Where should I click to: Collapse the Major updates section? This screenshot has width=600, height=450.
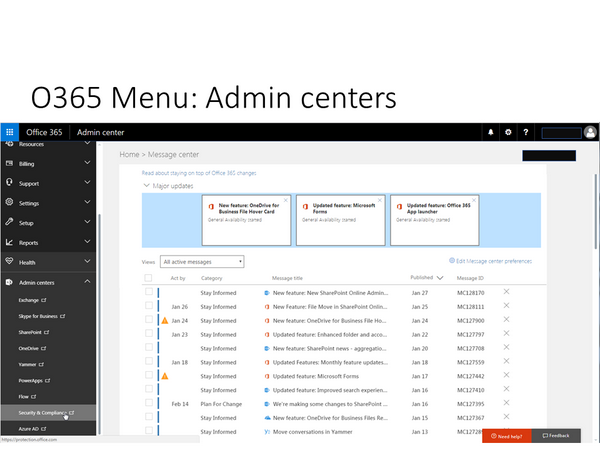(x=146, y=186)
